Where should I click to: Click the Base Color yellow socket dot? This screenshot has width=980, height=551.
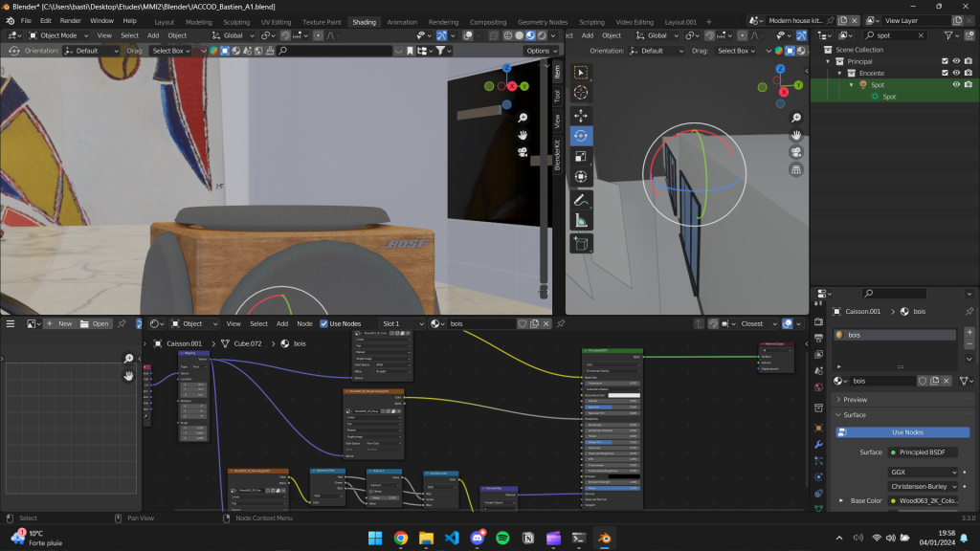pyautogui.click(x=894, y=500)
